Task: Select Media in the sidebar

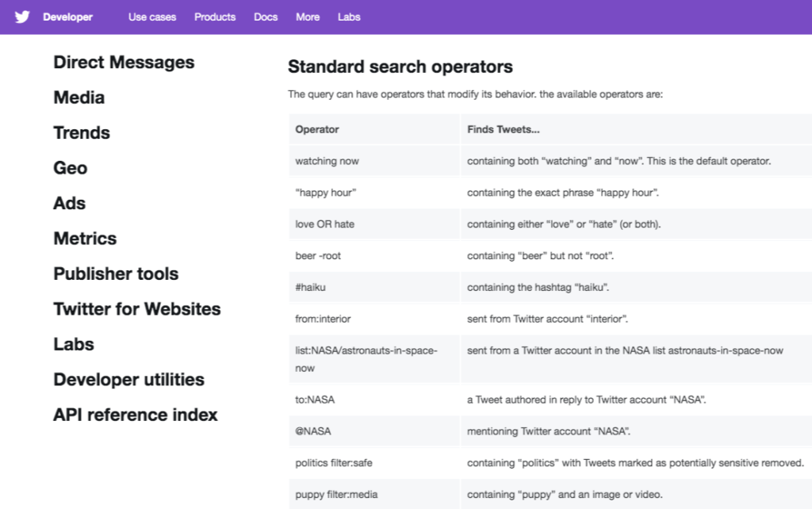Action: (79, 98)
